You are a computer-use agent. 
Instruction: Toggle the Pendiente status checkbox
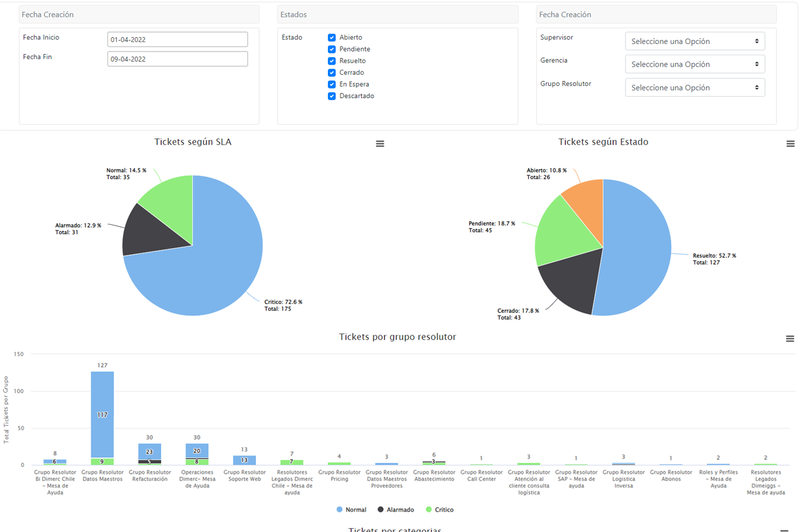tap(332, 49)
